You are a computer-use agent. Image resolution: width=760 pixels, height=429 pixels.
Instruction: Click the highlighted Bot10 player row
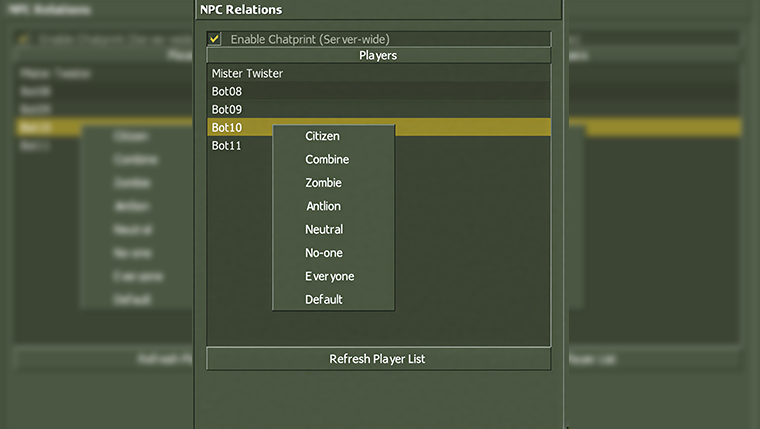coord(238,127)
